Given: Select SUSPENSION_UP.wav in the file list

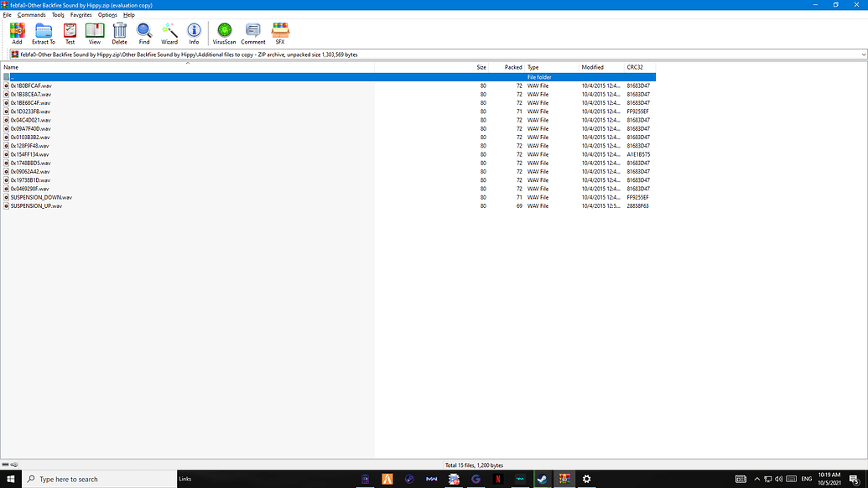Looking at the screenshot, I should pyautogui.click(x=35, y=205).
